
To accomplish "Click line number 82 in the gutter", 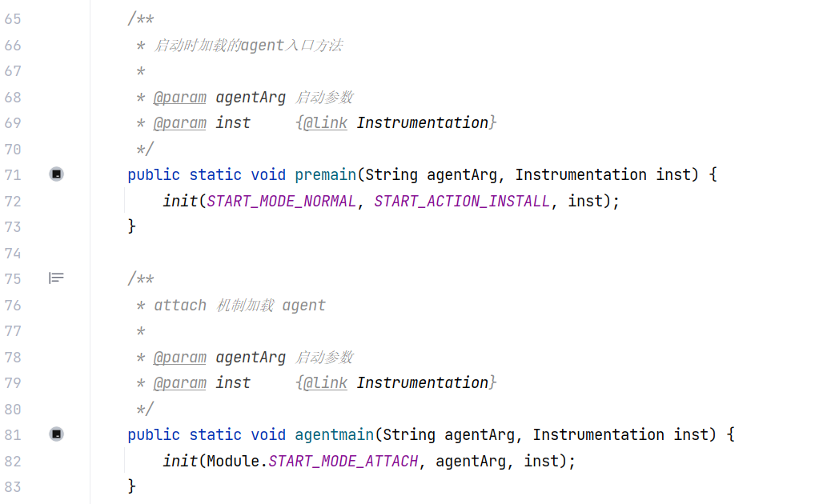I will (13, 461).
